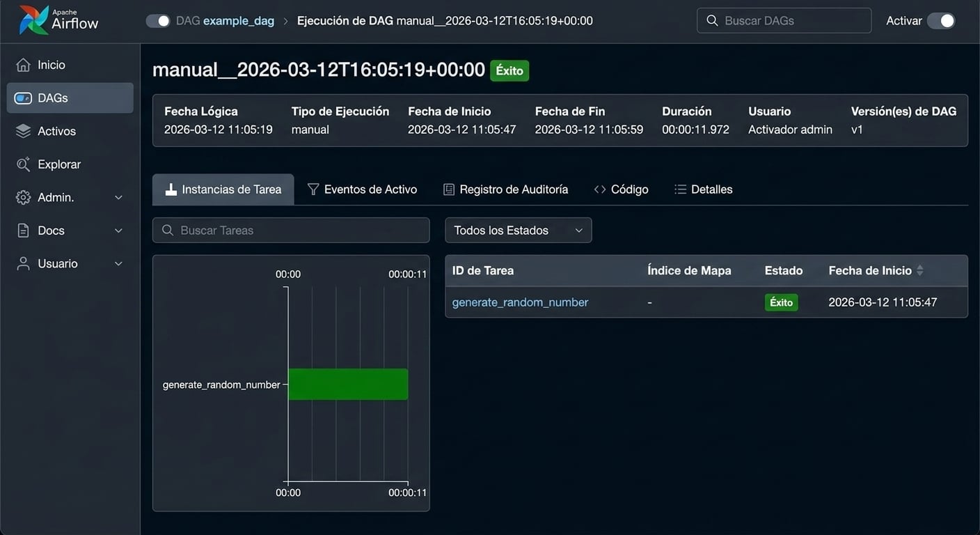This screenshot has height=535, width=980.
Task: Go to Inicio in sidebar
Action: click(x=70, y=65)
